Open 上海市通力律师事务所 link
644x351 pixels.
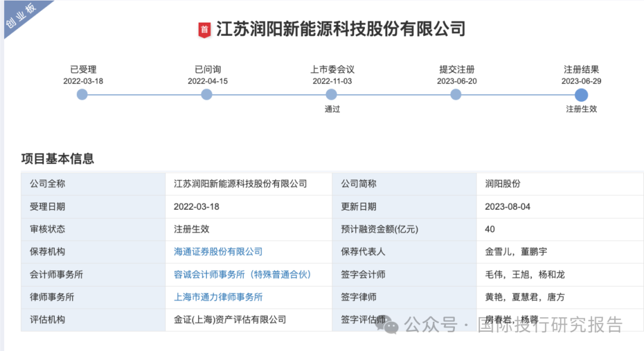point(218,297)
